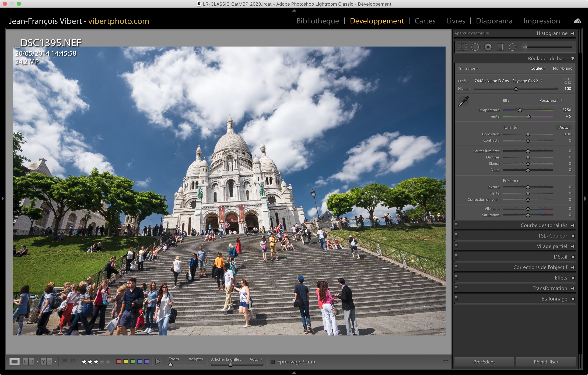The height and width of the screenshot is (375, 588).
Task: Pick the white balance eyedropper
Action: 463,101
